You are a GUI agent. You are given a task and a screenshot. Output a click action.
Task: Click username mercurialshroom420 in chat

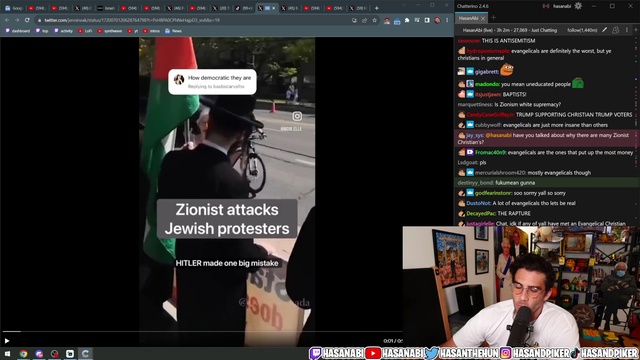coord(500,173)
